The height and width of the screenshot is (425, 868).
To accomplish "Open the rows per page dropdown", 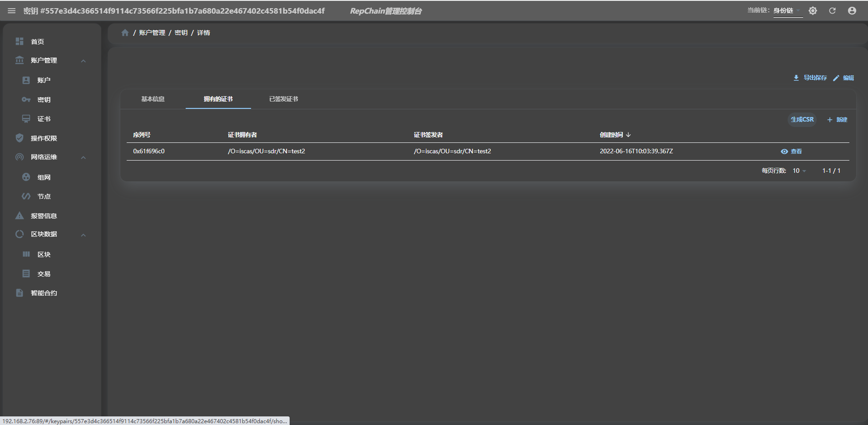I will [799, 171].
